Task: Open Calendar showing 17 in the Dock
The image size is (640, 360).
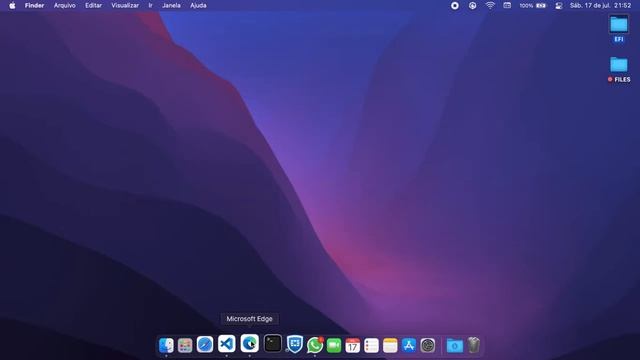Action: point(353,346)
